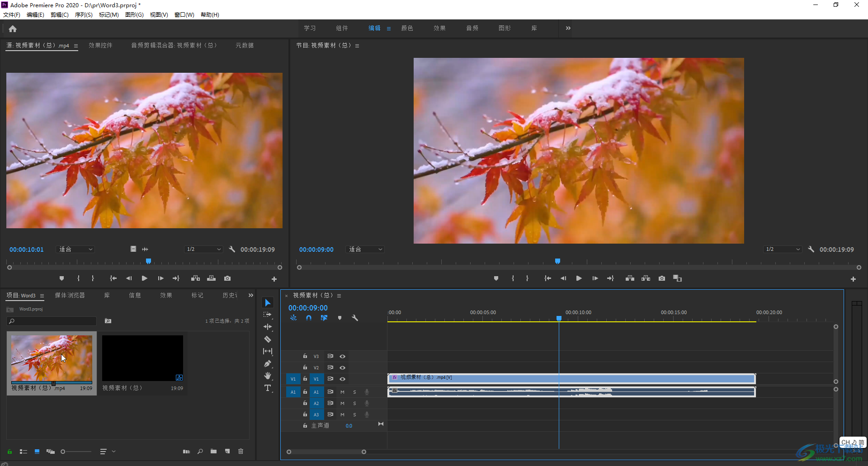Screen dimensions: 868x466
Task: Select black sequence thumbnail 视频素材（总）
Action: (142, 358)
